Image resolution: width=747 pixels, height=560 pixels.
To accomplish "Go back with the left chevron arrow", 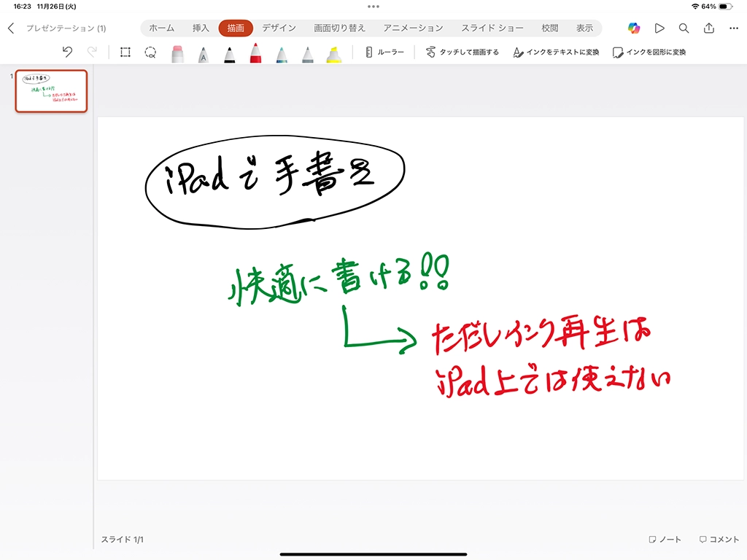I will pos(11,28).
